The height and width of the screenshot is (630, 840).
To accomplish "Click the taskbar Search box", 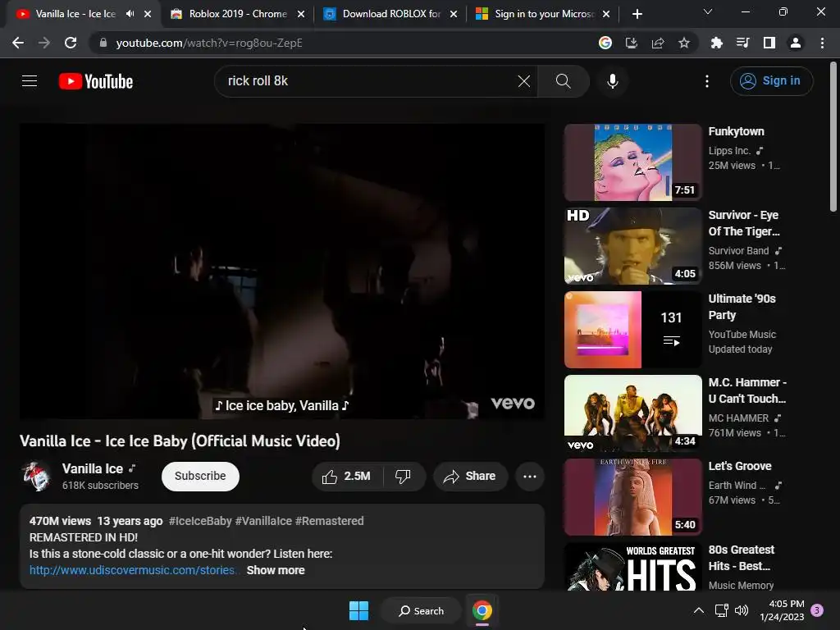I will (421, 610).
